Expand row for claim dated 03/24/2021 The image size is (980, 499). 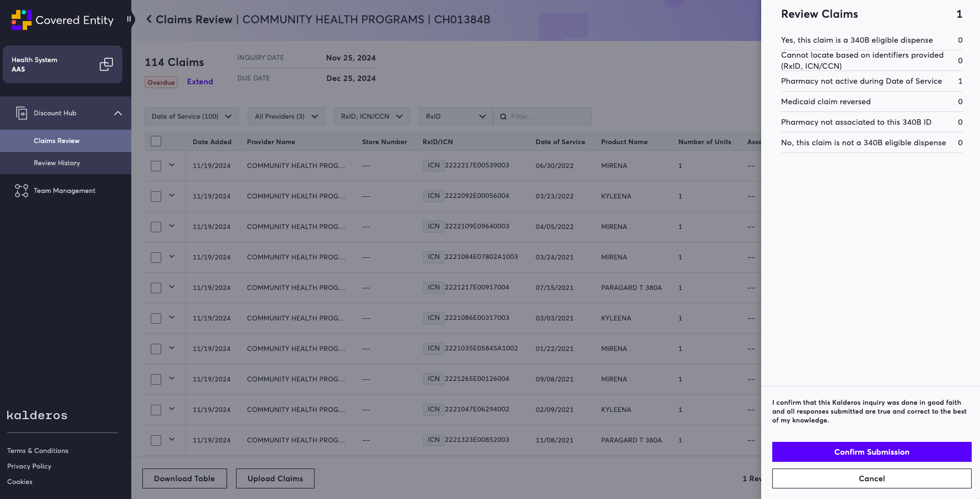coord(172,256)
